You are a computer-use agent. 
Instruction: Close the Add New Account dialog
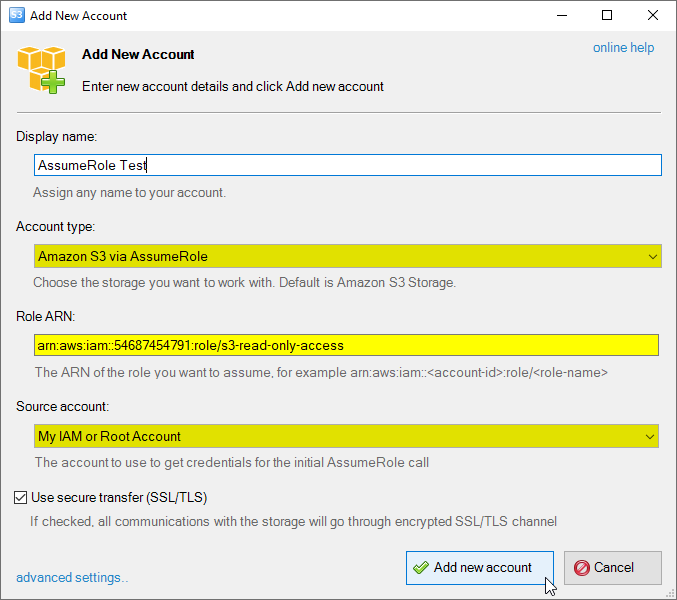click(653, 16)
